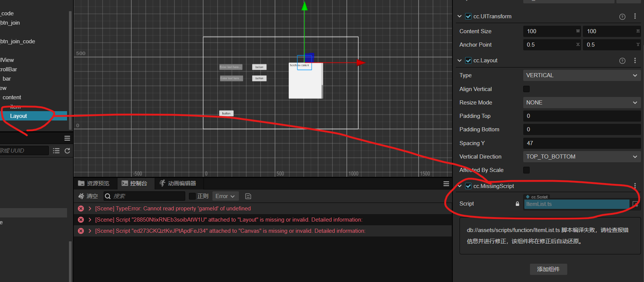Open help for cc.UITransform component
Image resolution: width=644 pixels, height=282 pixels.
click(622, 16)
